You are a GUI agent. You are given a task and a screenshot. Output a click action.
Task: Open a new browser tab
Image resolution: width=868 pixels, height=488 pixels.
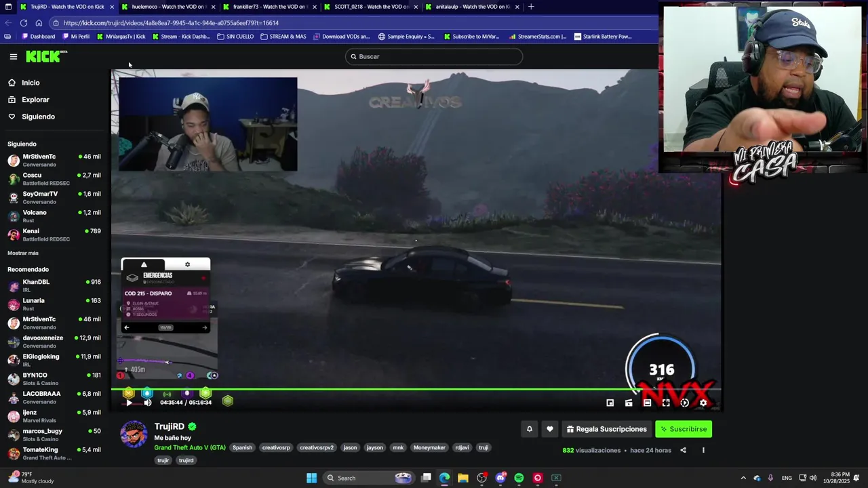tap(531, 7)
